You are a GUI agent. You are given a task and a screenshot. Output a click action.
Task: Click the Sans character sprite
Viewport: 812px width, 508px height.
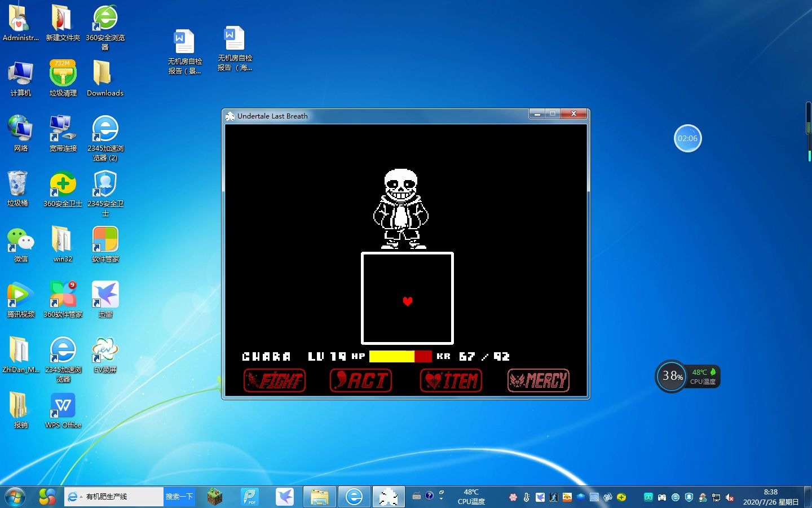click(x=401, y=209)
